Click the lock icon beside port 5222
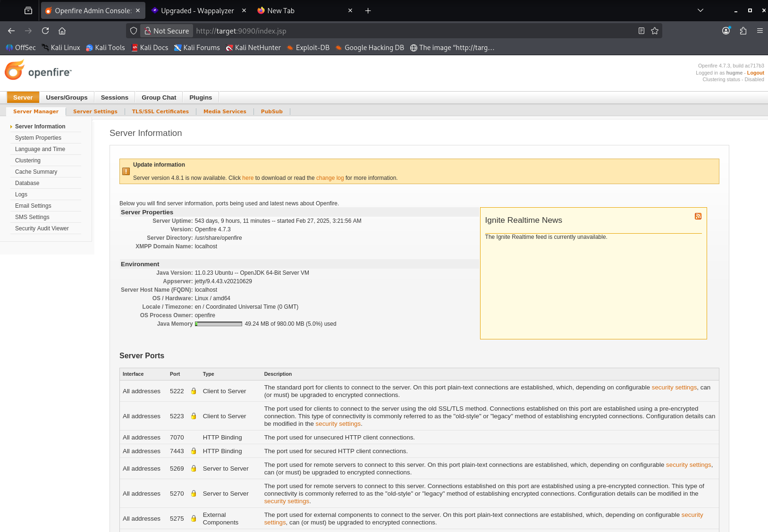Screen dimensions: 768x532 (x=194, y=391)
